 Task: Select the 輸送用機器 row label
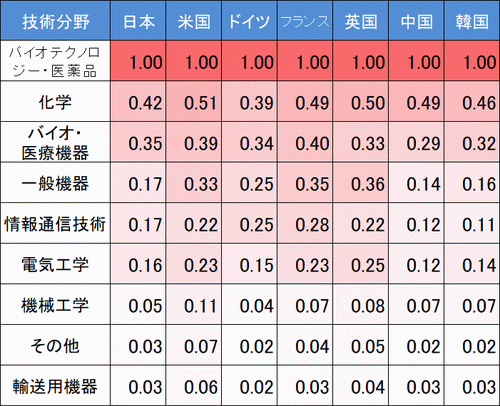55,386
